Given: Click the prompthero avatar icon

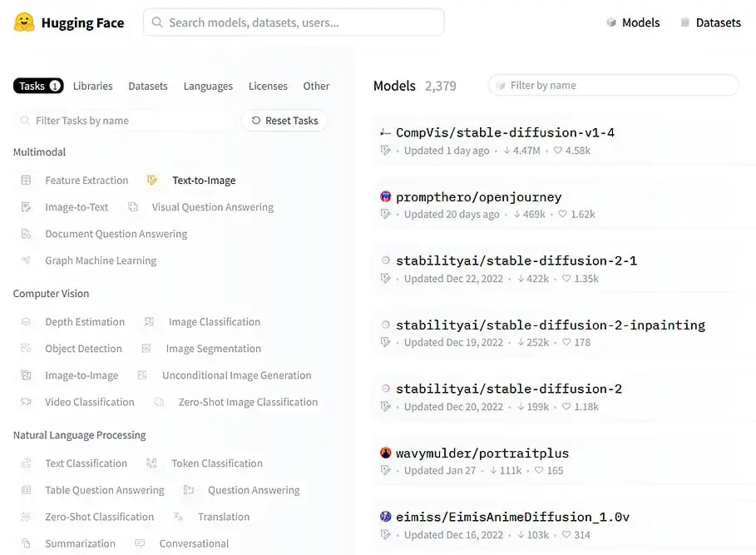Looking at the screenshot, I should tap(386, 196).
